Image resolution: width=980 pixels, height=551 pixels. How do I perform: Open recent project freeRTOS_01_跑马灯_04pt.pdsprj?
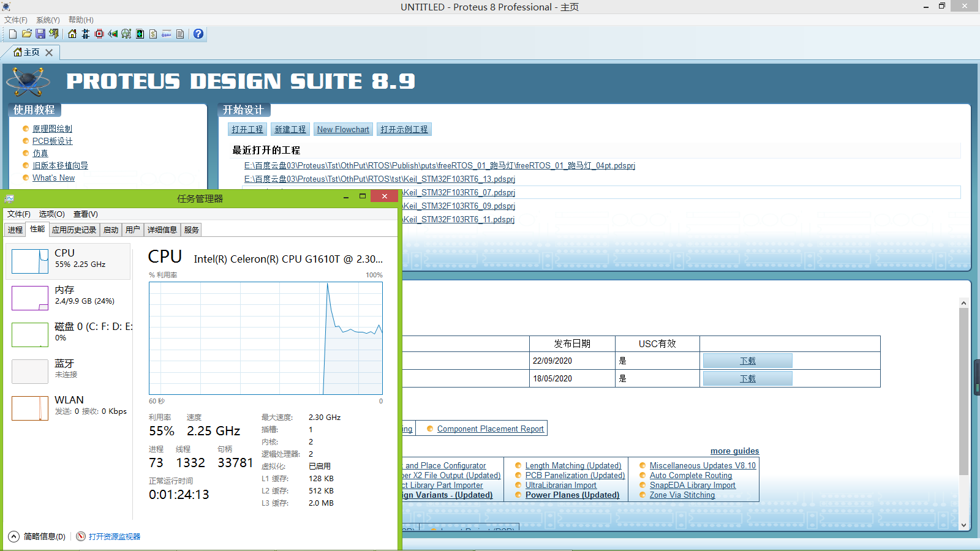tap(440, 165)
